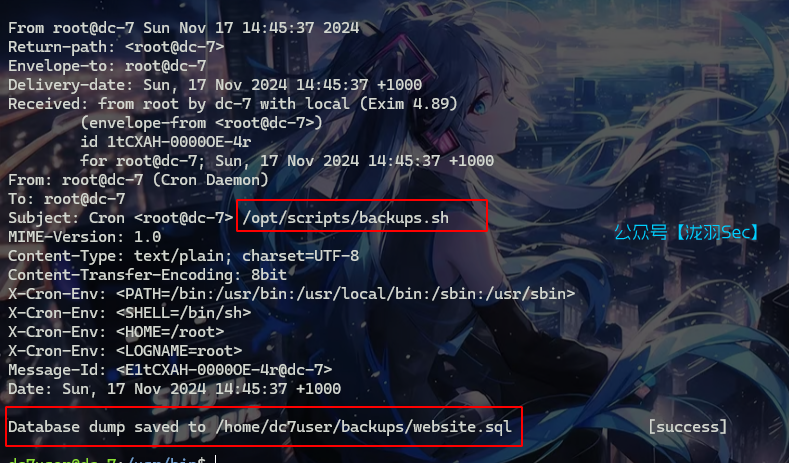Click the Content-Type text/plain line
The height and width of the screenshot is (463, 789).
(x=184, y=256)
